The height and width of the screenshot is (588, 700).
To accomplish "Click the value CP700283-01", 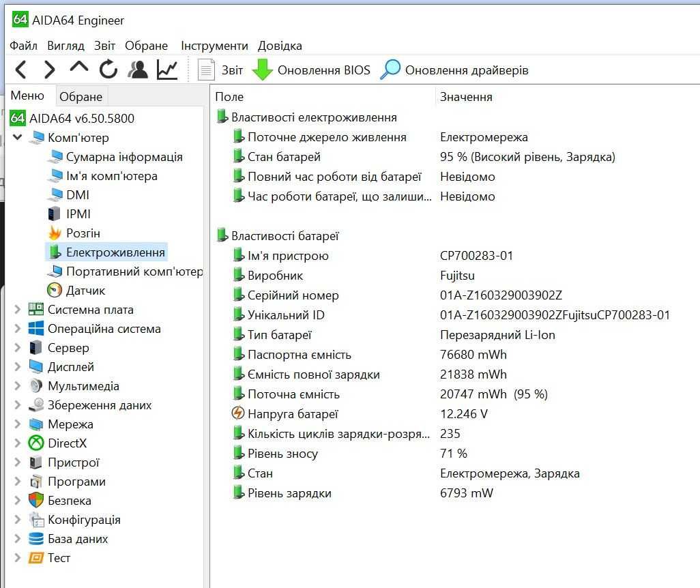I will (476, 256).
